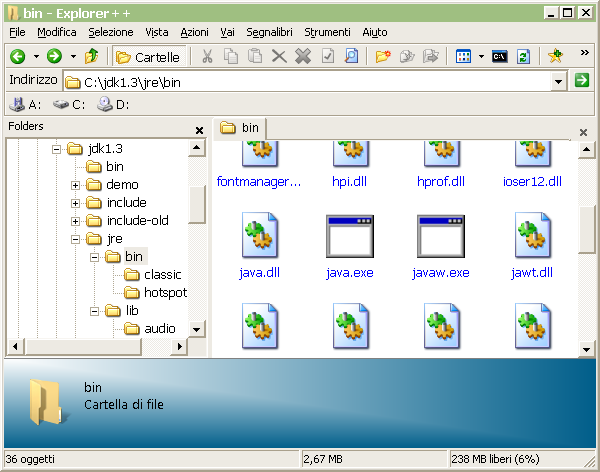Cut selection with the scissors icon
Viewport: 600px width, 472px height.
[x=207, y=57]
